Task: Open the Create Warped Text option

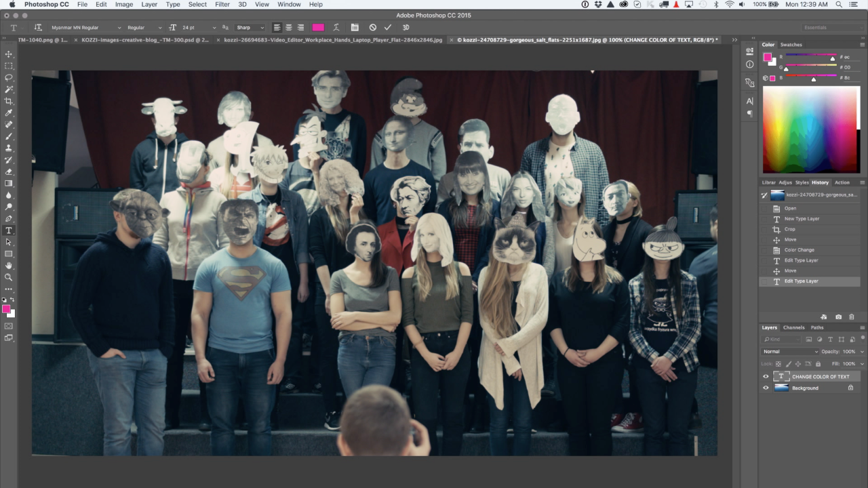Action: click(x=336, y=28)
